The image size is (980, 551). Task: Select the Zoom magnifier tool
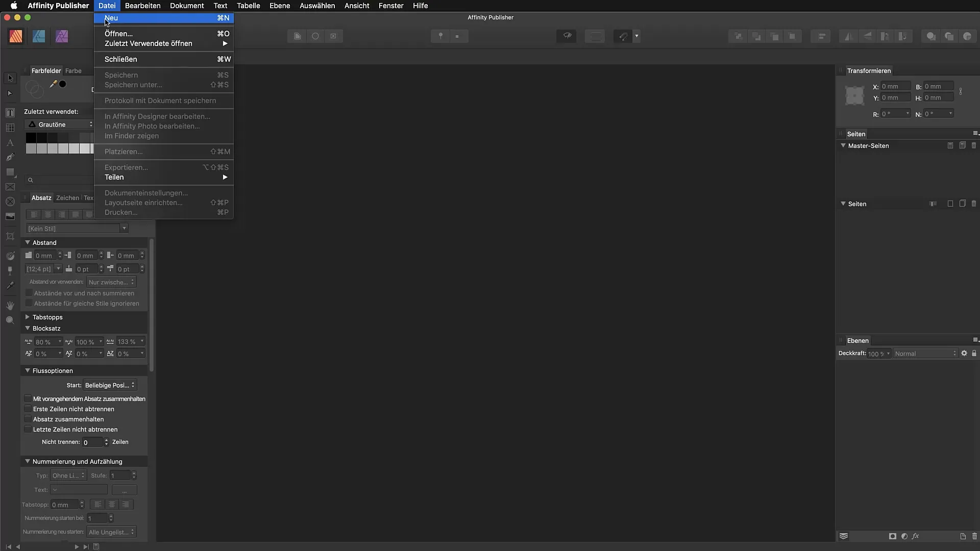tap(10, 320)
